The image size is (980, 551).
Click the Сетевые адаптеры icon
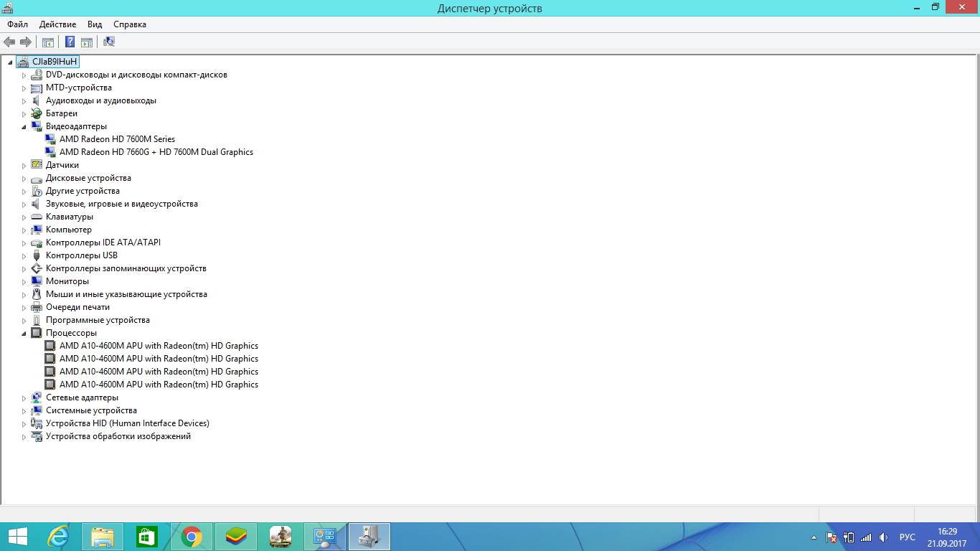(x=37, y=397)
